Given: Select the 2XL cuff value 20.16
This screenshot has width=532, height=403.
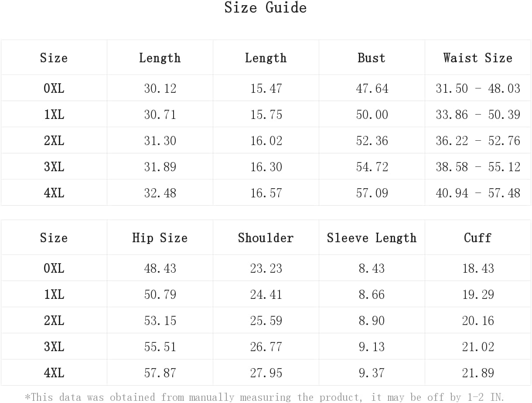Looking at the screenshot, I should coord(478,321).
